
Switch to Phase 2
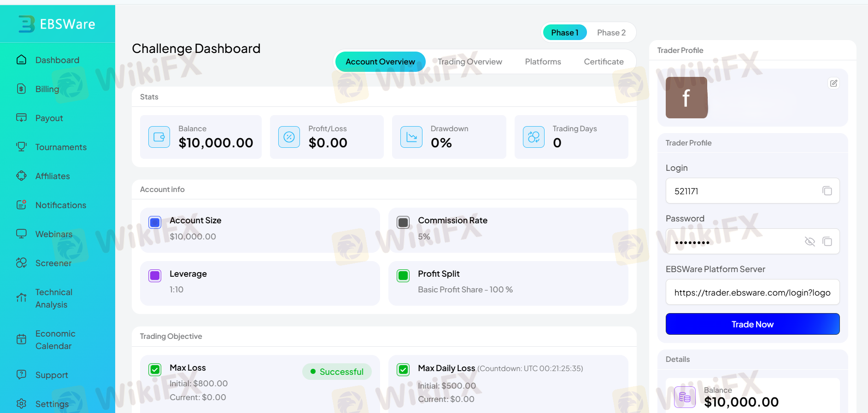tap(611, 33)
